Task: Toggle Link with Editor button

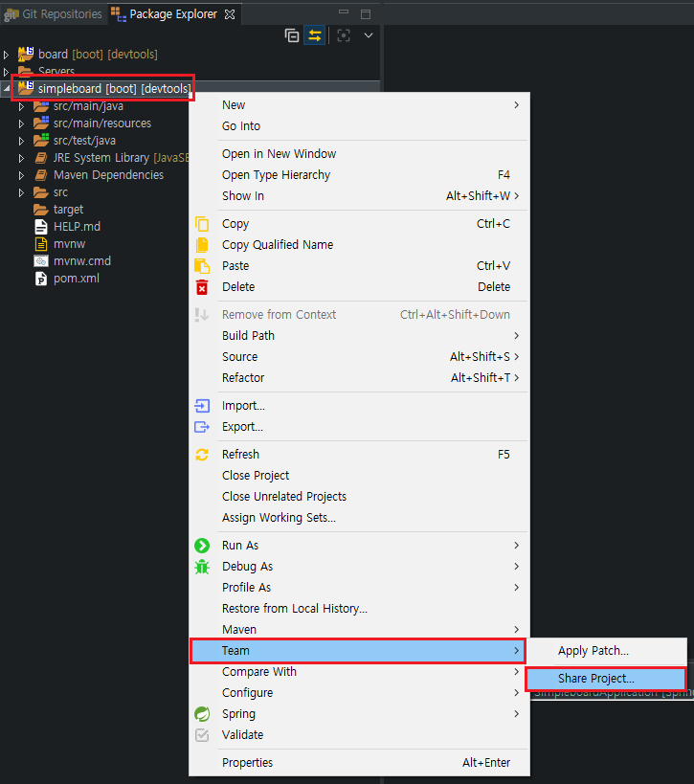Action: (x=315, y=35)
